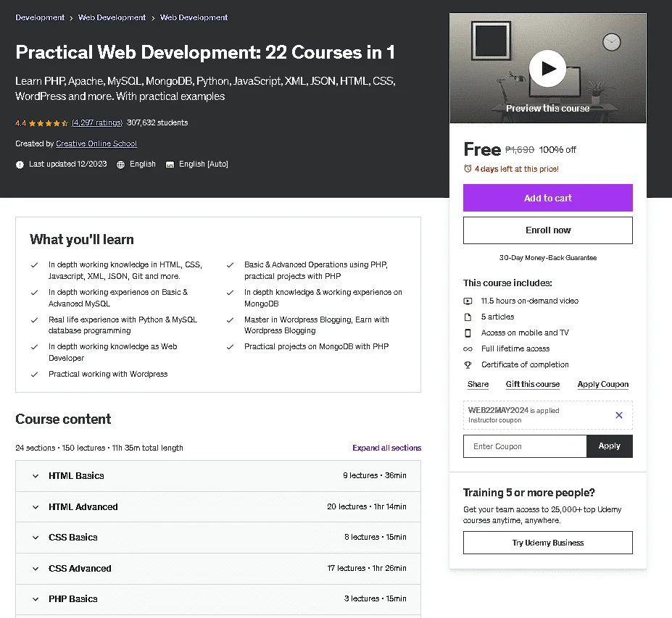Click the articles document icon

468,317
